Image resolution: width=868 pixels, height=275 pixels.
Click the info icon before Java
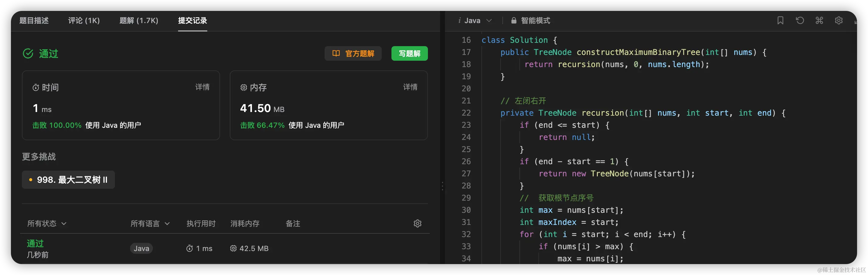(459, 21)
